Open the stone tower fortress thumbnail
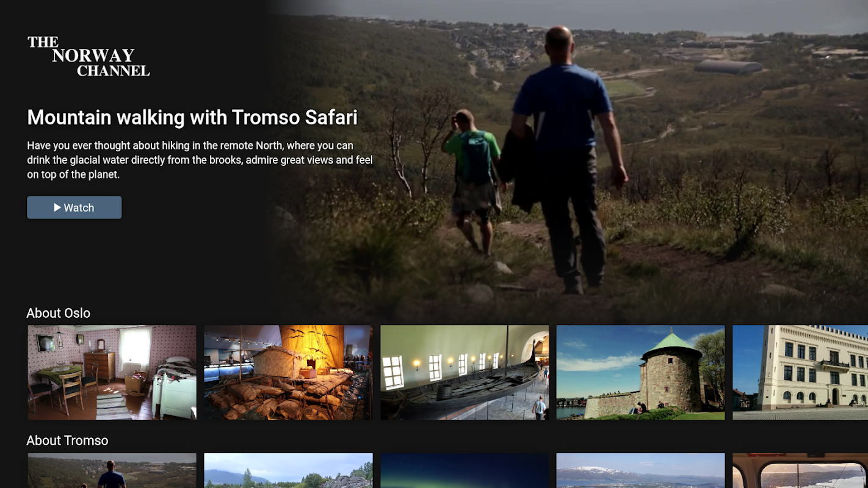Viewport: 868px width, 488px height. 640,372
